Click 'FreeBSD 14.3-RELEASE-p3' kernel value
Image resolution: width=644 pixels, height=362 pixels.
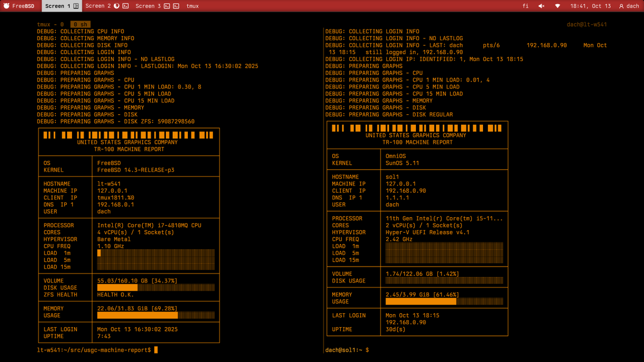[136, 170]
